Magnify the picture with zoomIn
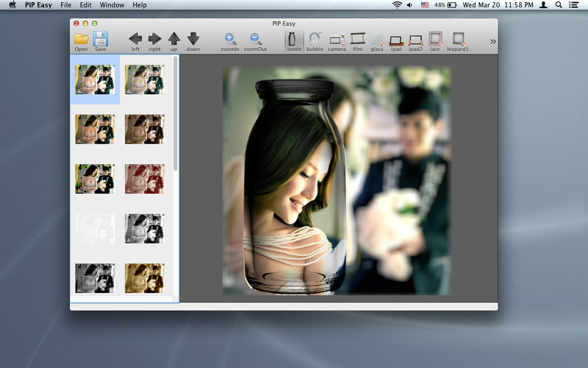588x368 pixels. (230, 41)
